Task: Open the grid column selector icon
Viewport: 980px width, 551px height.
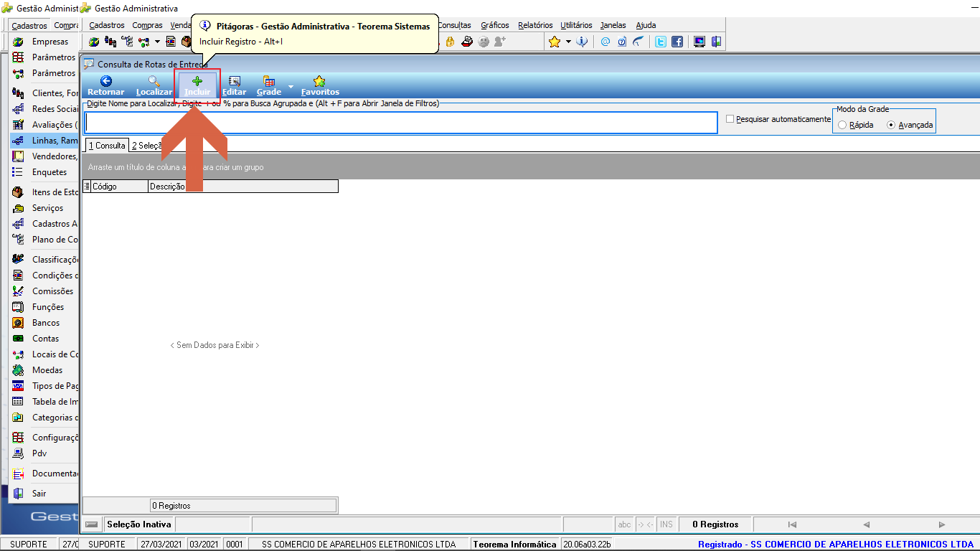Action: [x=87, y=187]
